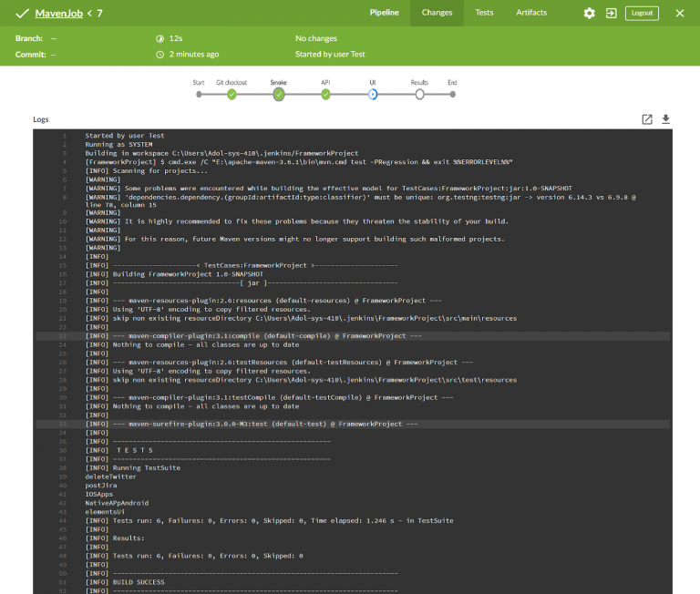This screenshot has width=700, height=594.
Task: Switch to the Pipeline tab
Action: (384, 13)
